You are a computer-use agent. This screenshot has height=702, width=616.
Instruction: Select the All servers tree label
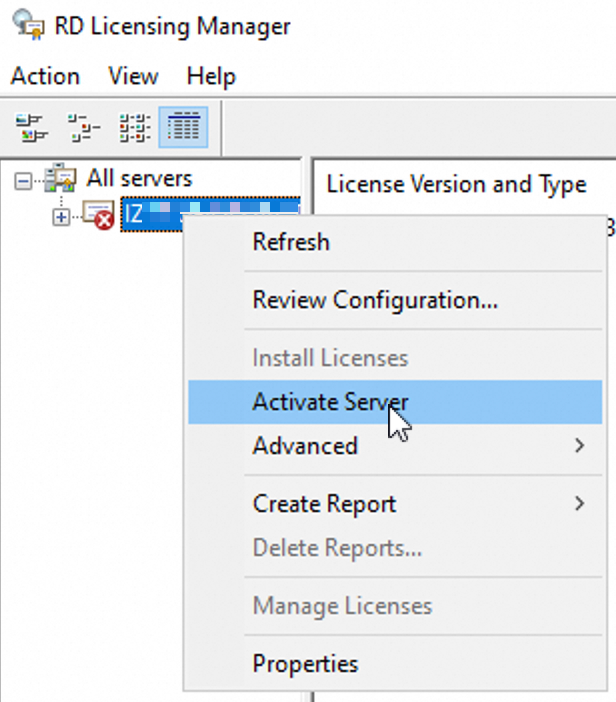[139, 179]
